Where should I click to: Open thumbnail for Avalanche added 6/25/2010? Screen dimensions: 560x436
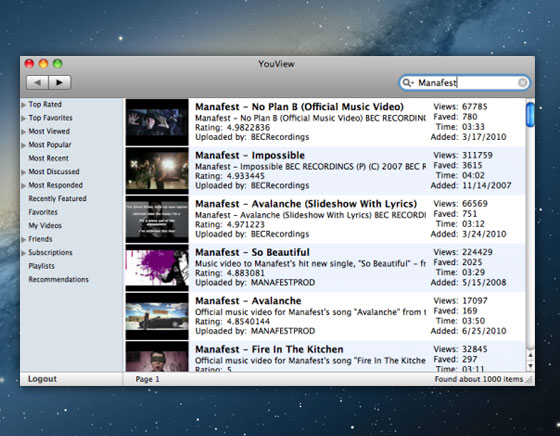(x=157, y=316)
